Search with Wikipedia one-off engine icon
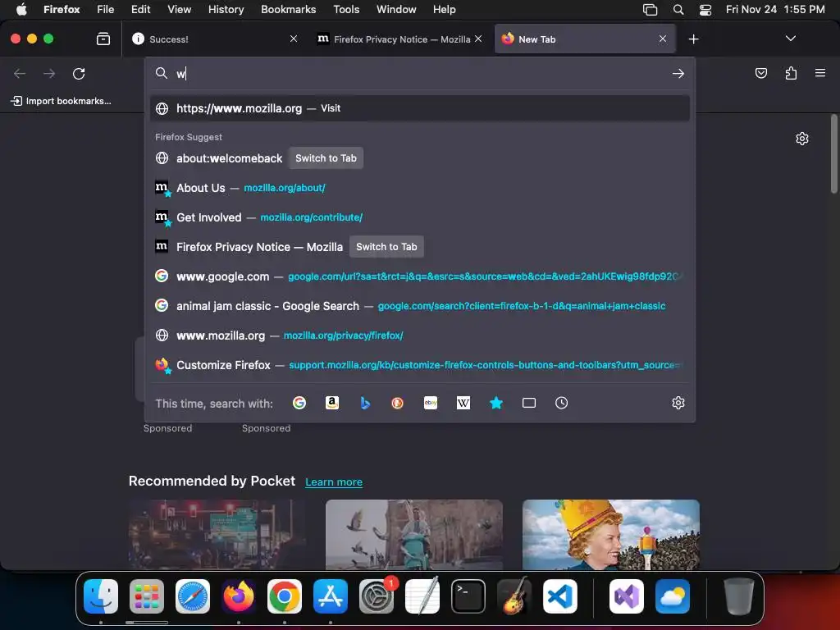 click(x=463, y=403)
